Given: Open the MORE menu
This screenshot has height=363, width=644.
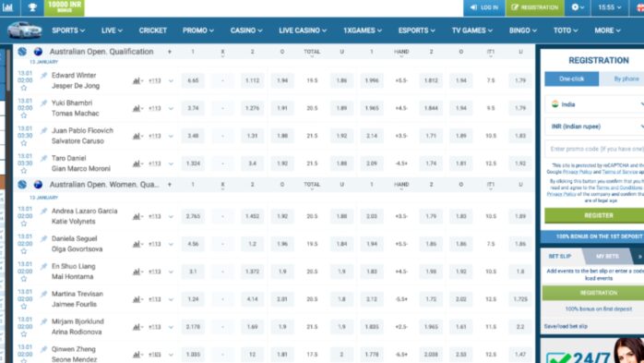Looking at the screenshot, I should pyautogui.click(x=607, y=30).
